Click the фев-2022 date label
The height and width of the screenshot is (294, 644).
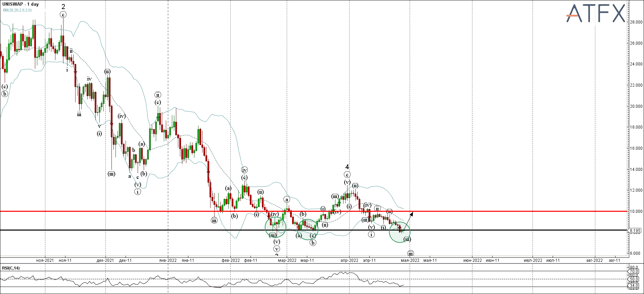231,260
